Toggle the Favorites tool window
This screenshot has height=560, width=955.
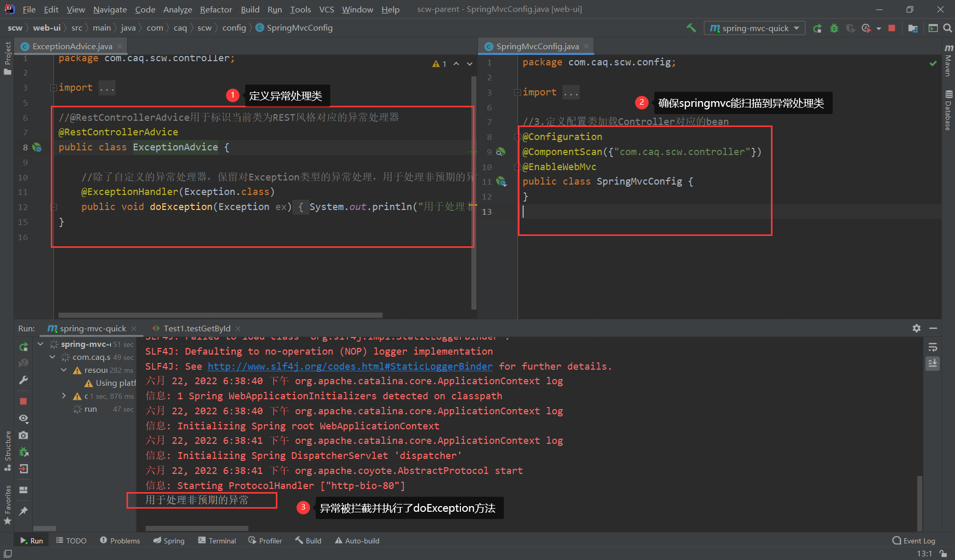[7, 506]
